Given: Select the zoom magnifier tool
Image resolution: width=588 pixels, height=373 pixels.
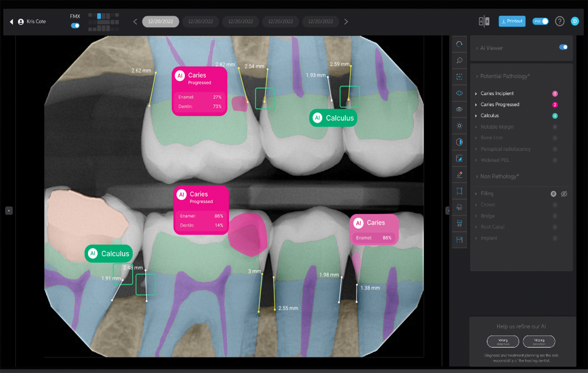Looking at the screenshot, I should [x=459, y=60].
